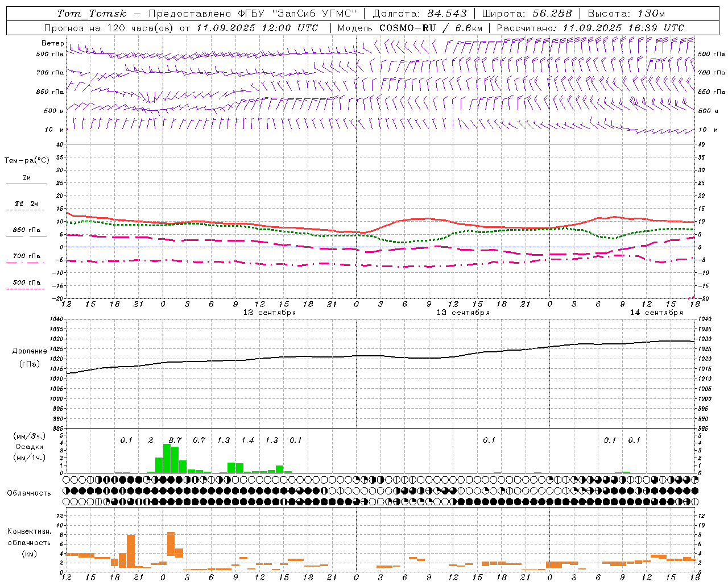728x582 pixels.
Task: Click the Давление pressure panel label
Action: (30, 351)
